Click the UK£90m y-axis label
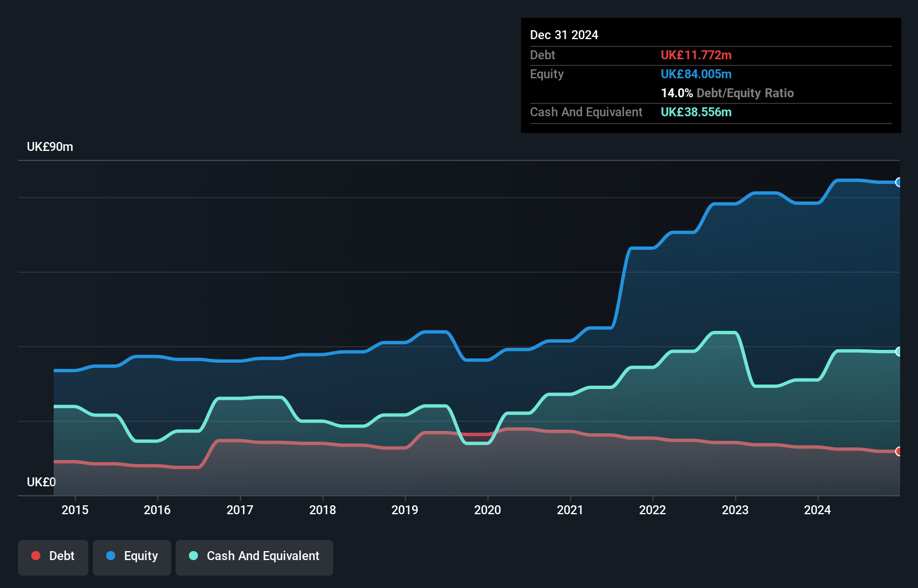The width and height of the screenshot is (918, 588). point(50,147)
